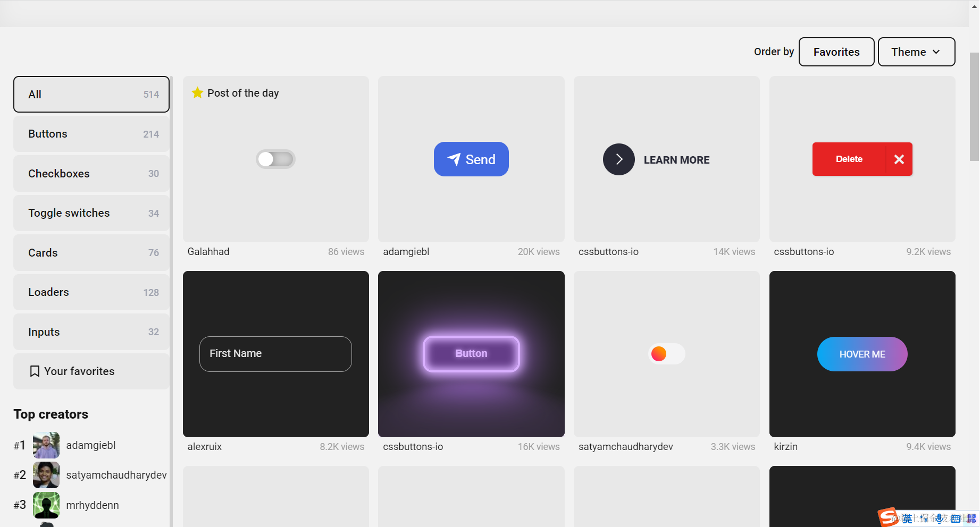Viewport: 980px width, 527px height.
Task: Click the 16K views text
Action: (x=539, y=447)
